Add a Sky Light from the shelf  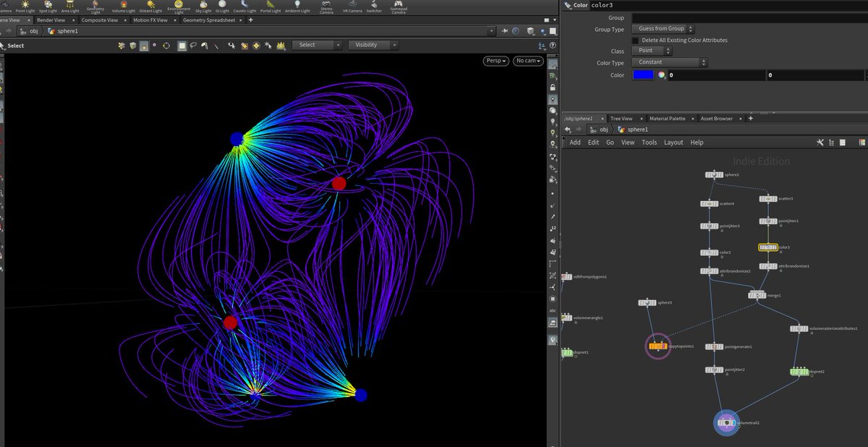coord(203,7)
